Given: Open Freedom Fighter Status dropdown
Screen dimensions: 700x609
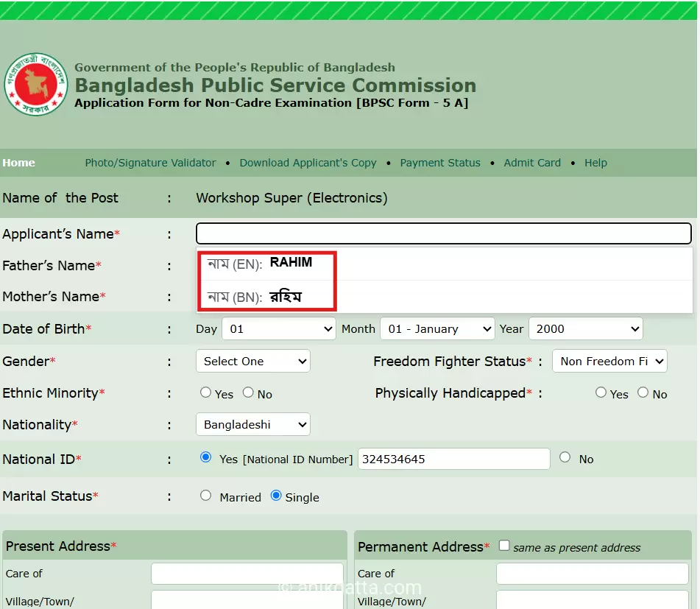Looking at the screenshot, I should 609,362.
